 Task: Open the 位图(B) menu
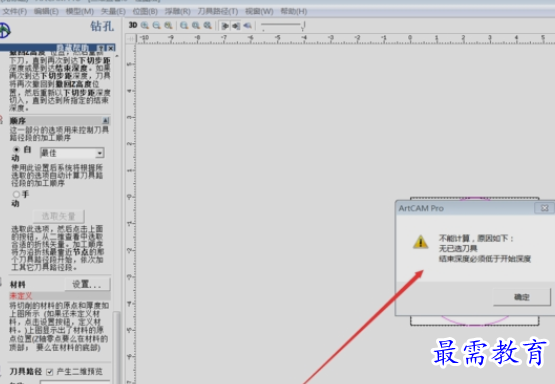click(x=145, y=11)
